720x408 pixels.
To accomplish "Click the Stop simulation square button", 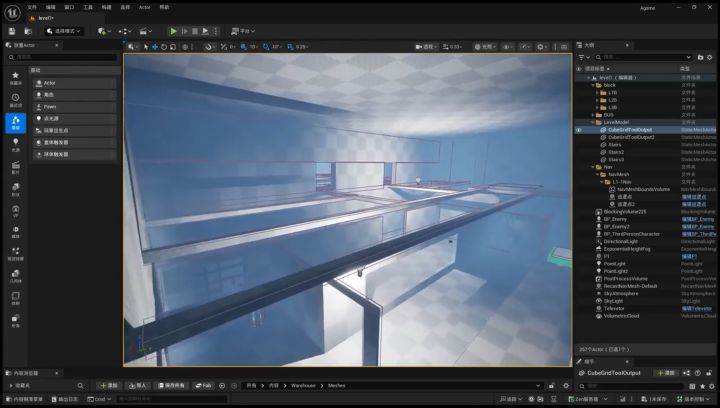I will point(195,31).
